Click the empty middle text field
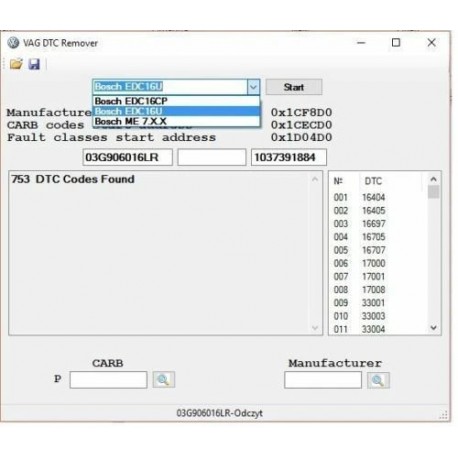Image resolution: width=458 pixels, height=458 pixels. coord(212,157)
